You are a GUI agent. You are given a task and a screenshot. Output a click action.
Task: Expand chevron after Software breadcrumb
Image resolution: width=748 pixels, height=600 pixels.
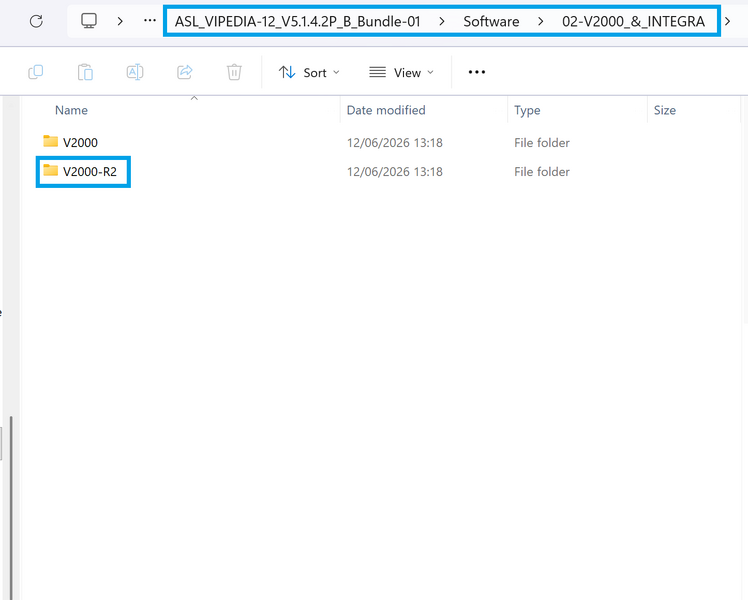click(540, 21)
